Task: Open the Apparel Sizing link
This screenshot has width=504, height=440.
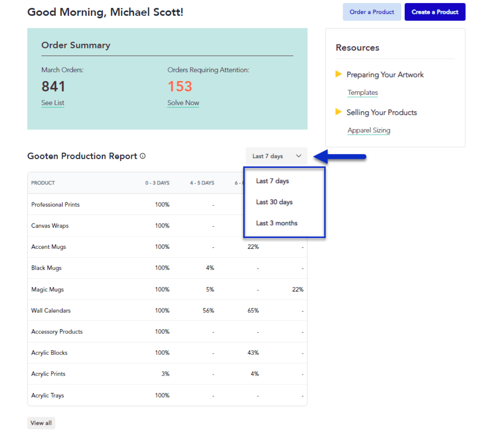Action: click(369, 130)
